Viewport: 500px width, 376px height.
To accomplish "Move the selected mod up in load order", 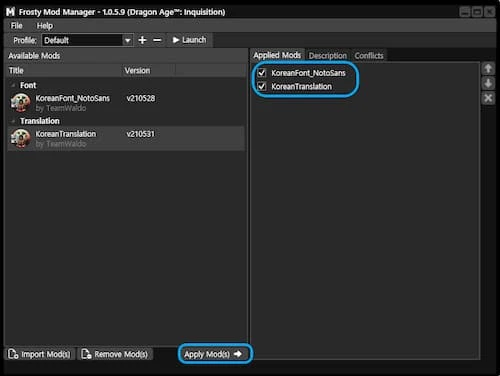I will pyautogui.click(x=488, y=69).
